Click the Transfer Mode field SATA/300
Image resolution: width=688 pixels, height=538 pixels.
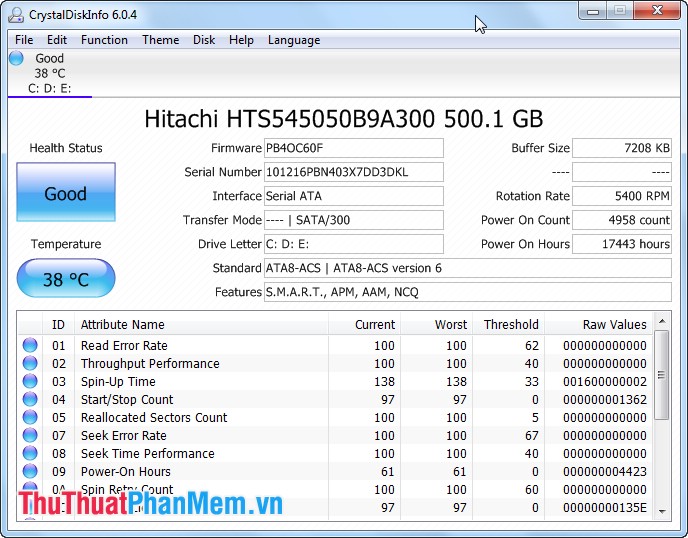coord(354,220)
